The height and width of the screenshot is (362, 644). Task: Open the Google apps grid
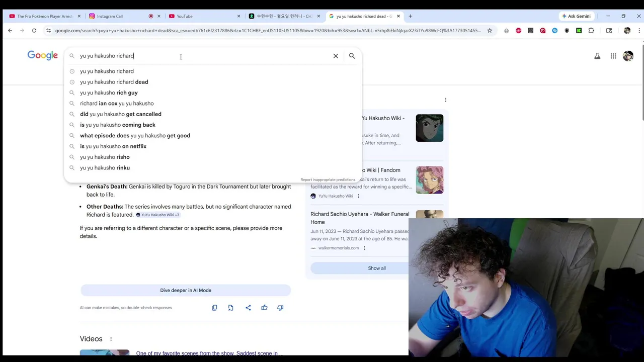coord(613,56)
